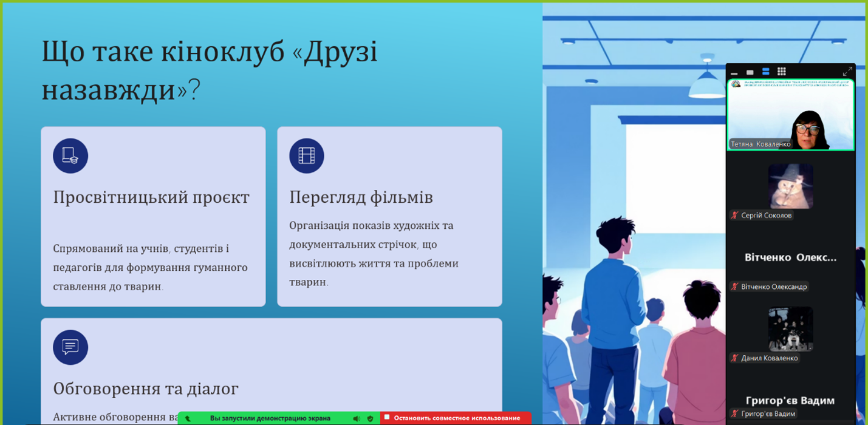Image resolution: width=868 pixels, height=425 pixels.
Task: Click the phone icon in the sharing bar
Action: (188, 418)
